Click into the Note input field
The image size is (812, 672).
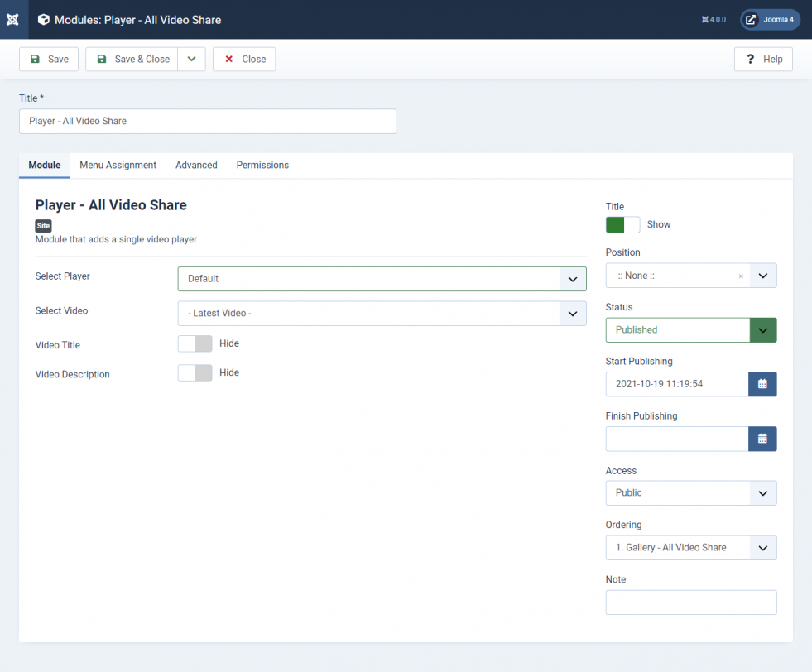(x=691, y=602)
